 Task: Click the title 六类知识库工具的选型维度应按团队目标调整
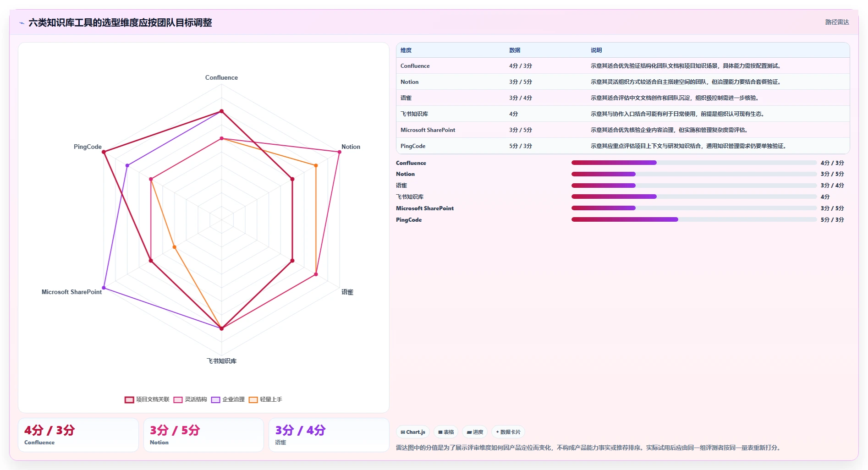(x=120, y=22)
